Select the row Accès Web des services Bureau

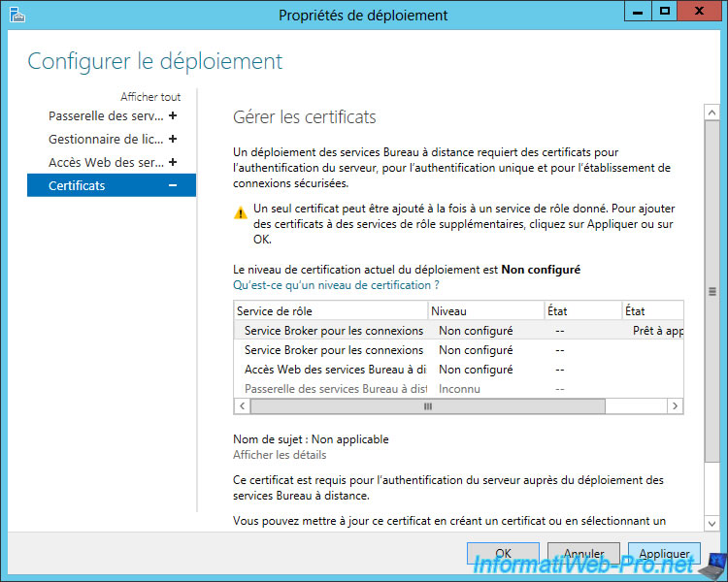(458, 370)
